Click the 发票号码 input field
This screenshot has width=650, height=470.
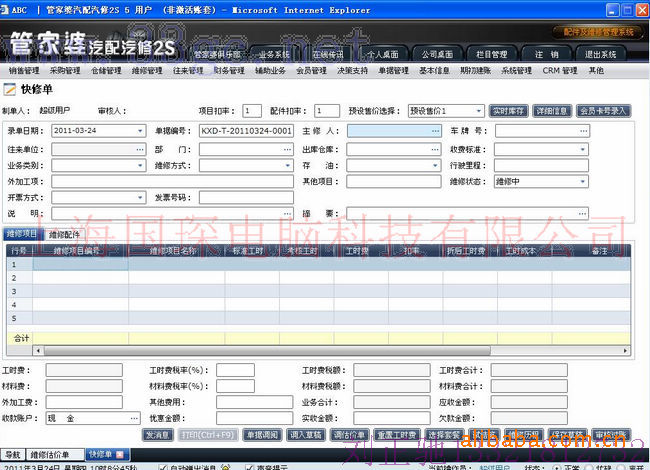tap(245, 198)
